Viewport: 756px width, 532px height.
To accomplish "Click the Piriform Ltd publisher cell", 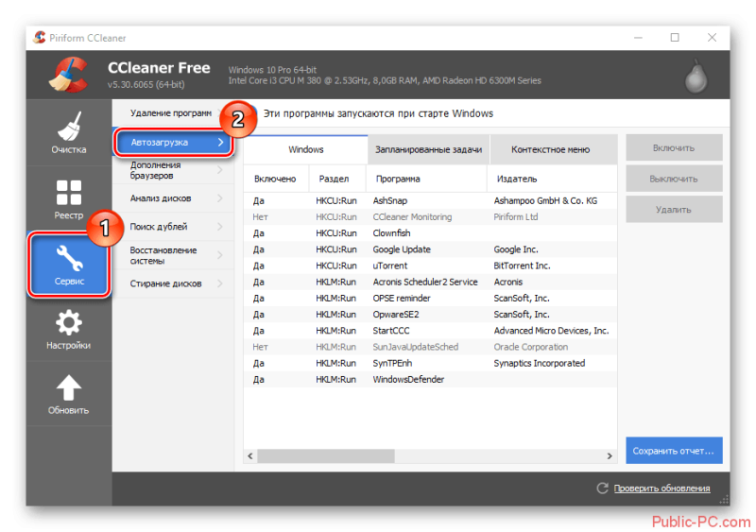I will tap(515, 217).
